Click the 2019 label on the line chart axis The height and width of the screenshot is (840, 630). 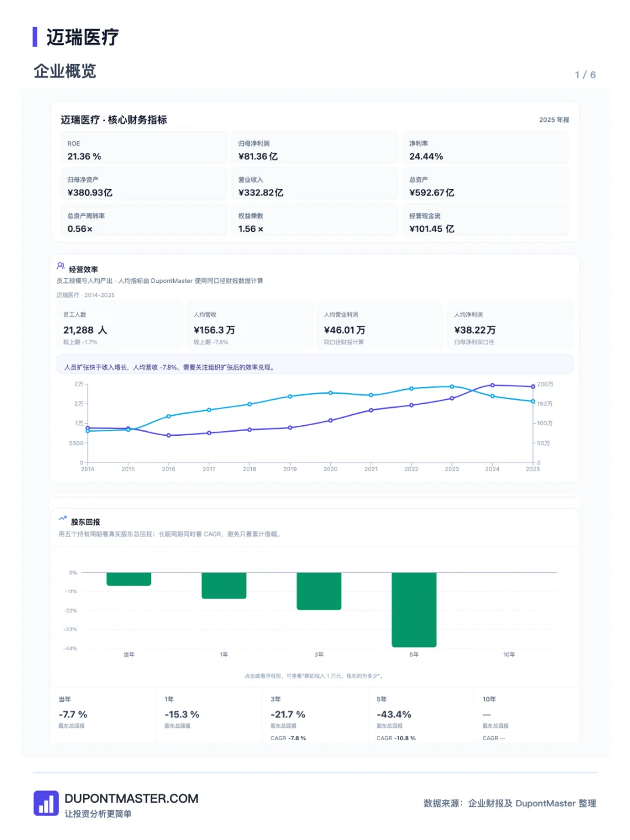click(290, 469)
